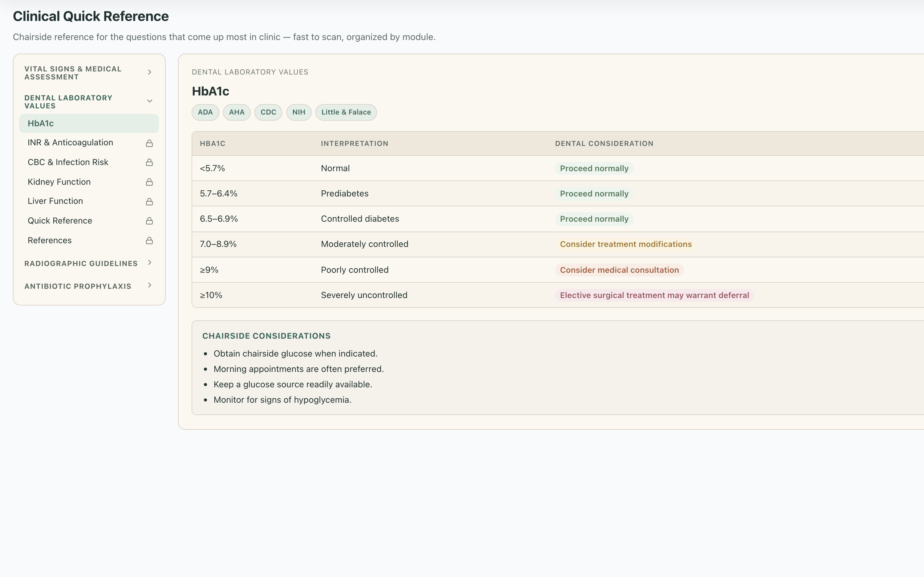
Task: Click the lock icon beside INR & Anticoagulation
Action: pos(149,143)
